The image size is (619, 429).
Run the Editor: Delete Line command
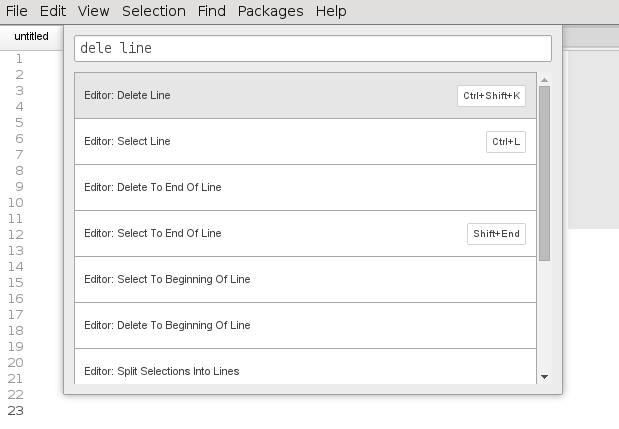click(x=305, y=96)
